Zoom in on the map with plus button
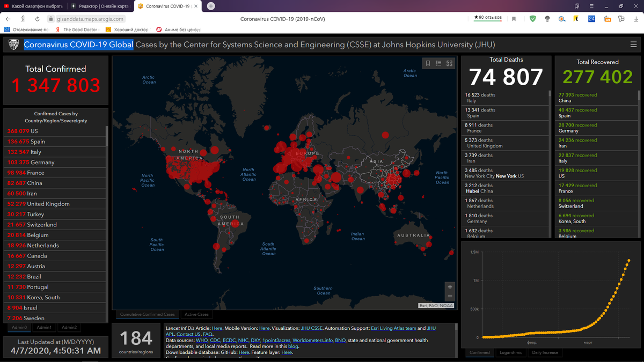The height and width of the screenshot is (362, 644). pyautogui.click(x=450, y=287)
